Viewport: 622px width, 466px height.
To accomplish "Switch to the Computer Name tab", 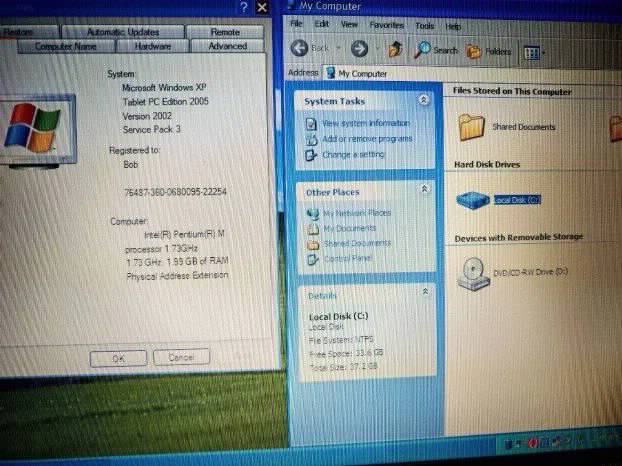I will tap(66, 46).
